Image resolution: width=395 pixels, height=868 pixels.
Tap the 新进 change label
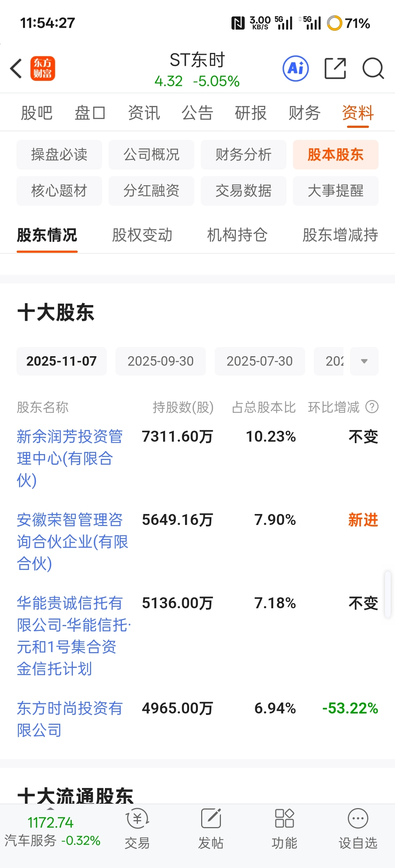coord(363,520)
